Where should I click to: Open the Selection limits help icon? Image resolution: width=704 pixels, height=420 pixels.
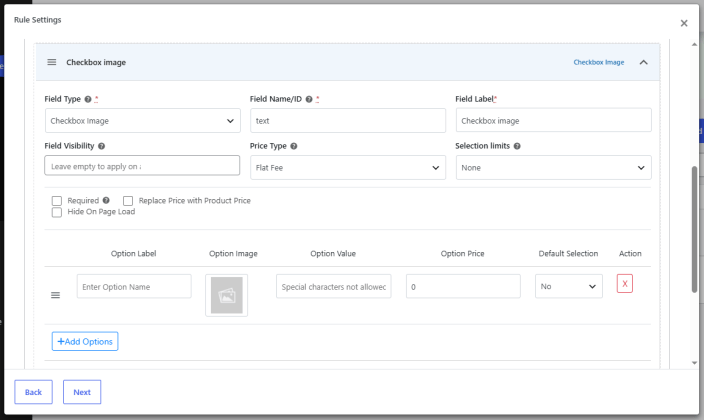[517, 146]
